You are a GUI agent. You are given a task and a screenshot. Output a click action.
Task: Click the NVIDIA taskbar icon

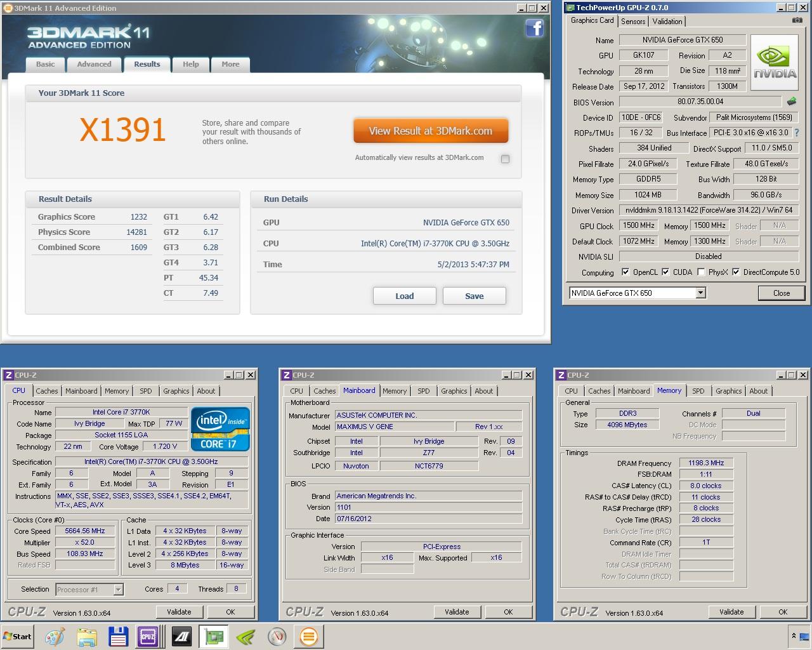point(246,637)
